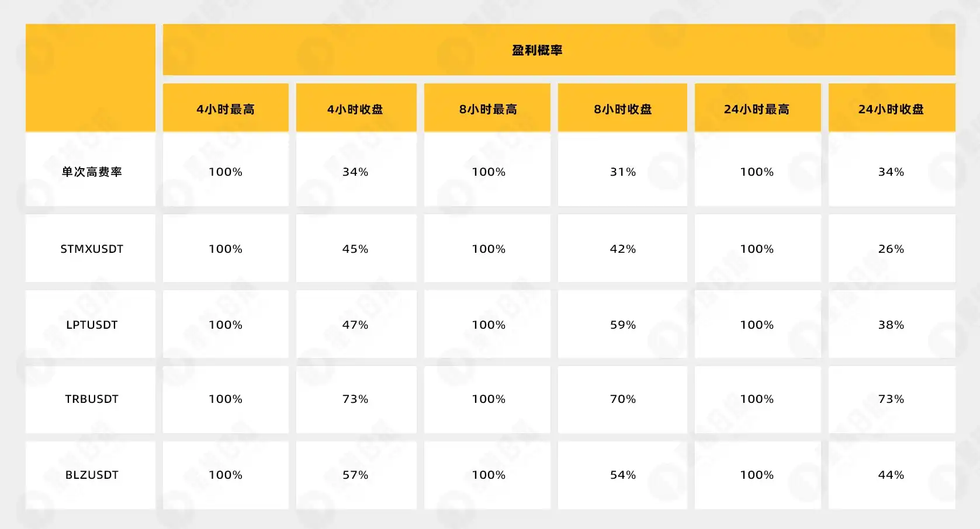Select the 59% cell for LPTUSDT
Image resolution: width=980 pixels, height=529 pixels.
point(623,325)
